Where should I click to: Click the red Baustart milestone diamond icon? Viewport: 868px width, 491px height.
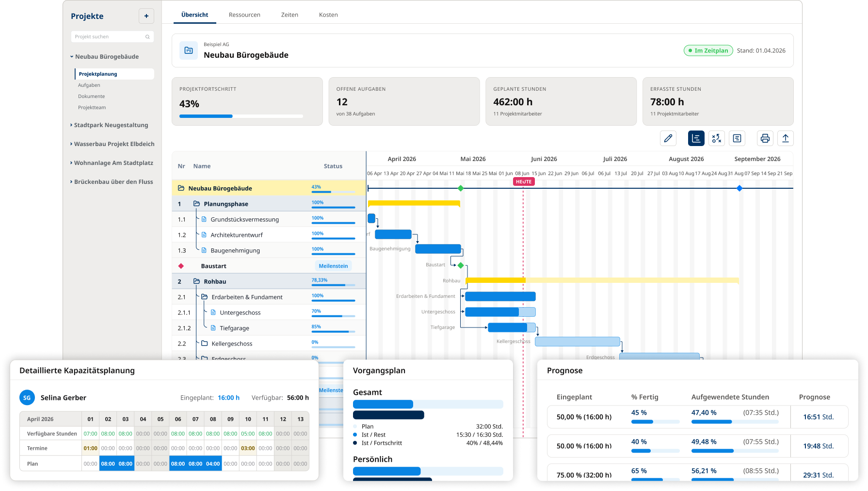(181, 266)
